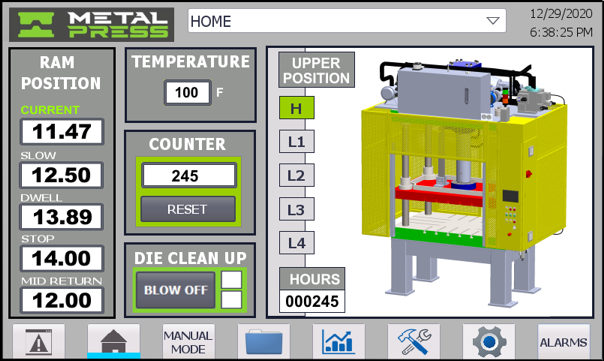Select upper position L2

click(296, 175)
